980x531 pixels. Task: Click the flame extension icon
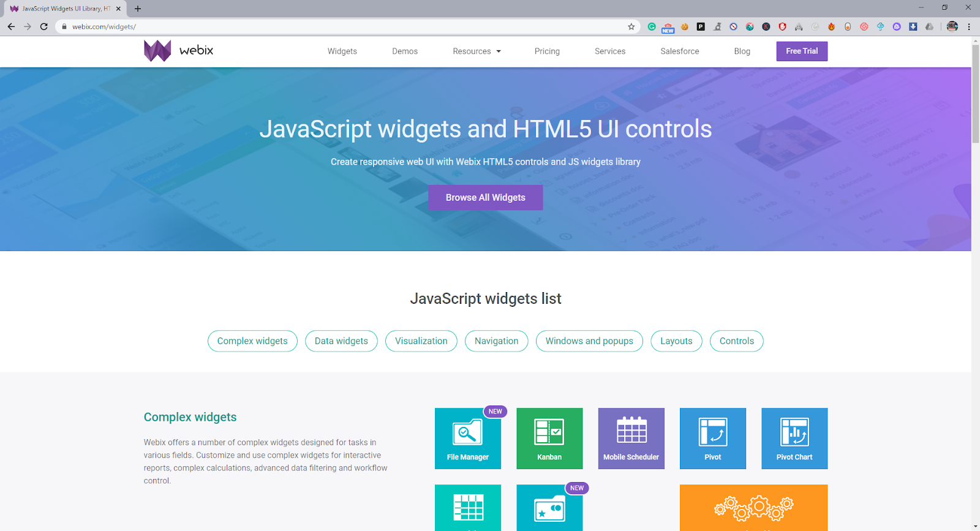click(831, 26)
